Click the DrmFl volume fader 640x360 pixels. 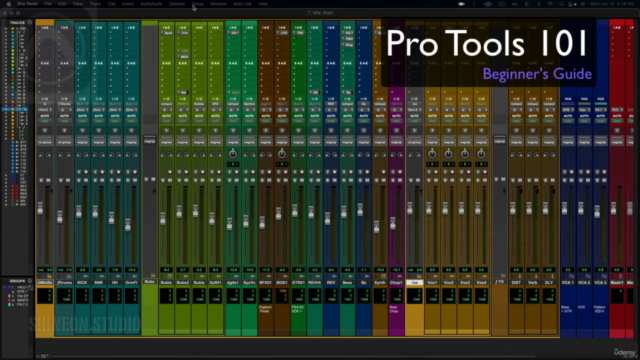coord(128,225)
